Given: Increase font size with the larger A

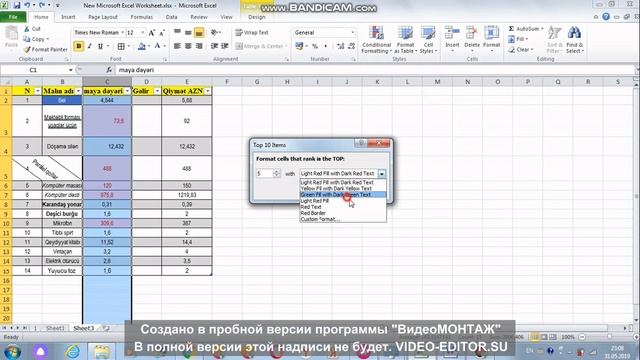Looking at the screenshot, I should coord(152,33).
